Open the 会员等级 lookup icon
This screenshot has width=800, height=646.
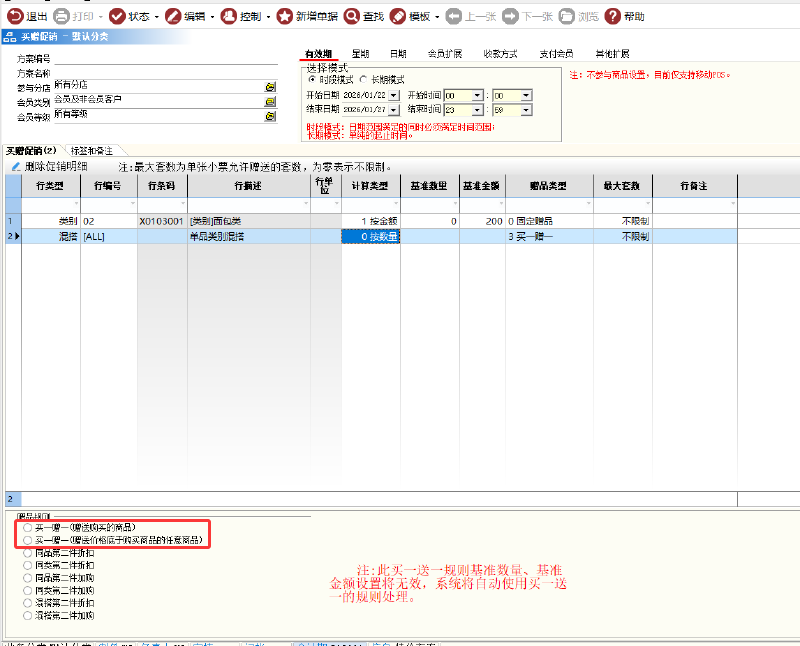[270, 116]
